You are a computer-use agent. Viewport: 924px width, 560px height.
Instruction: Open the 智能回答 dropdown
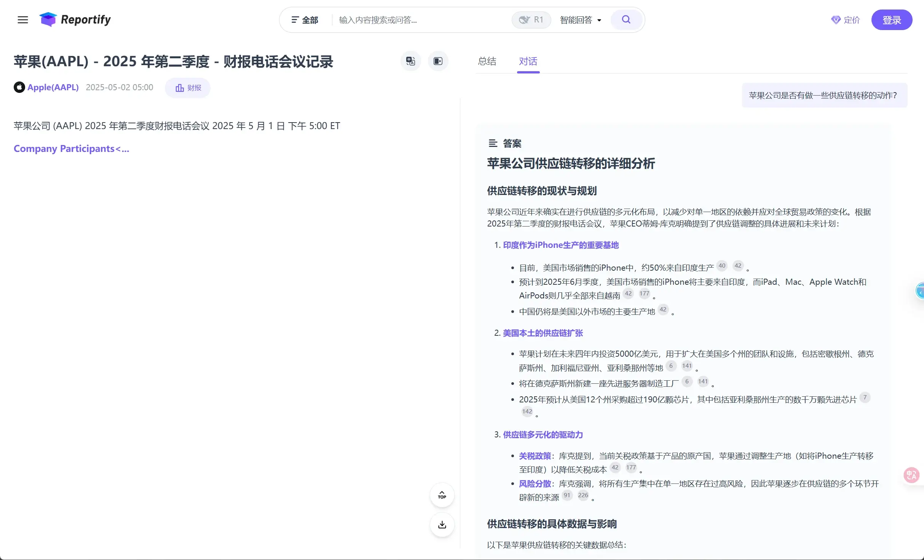click(580, 19)
